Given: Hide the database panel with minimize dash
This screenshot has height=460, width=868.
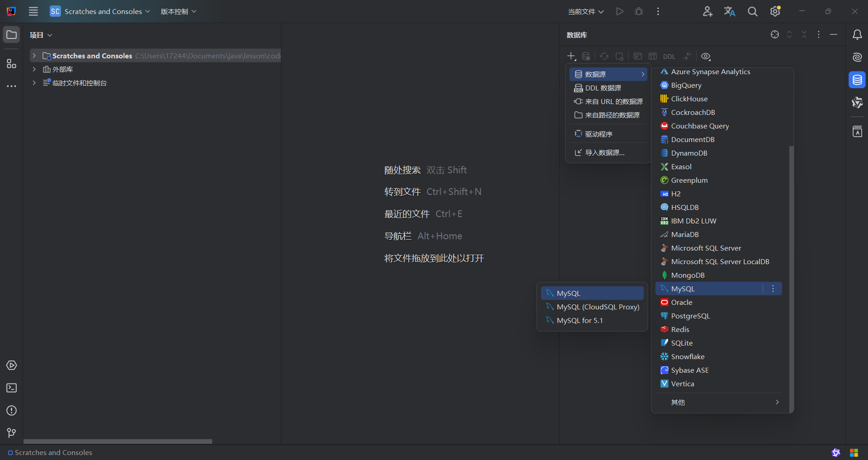Looking at the screenshot, I should click(x=834, y=34).
